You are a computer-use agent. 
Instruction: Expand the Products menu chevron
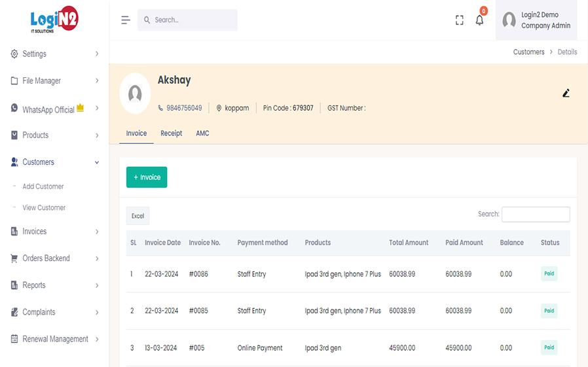[x=97, y=135]
